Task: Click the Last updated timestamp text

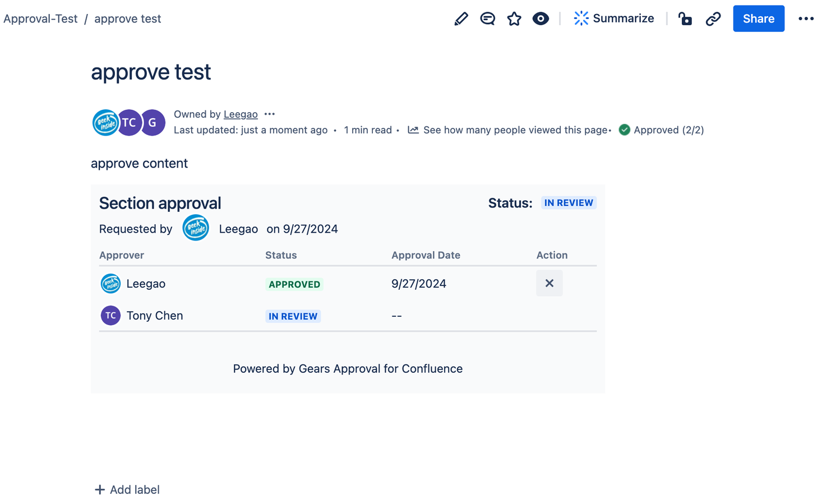Action: click(251, 130)
